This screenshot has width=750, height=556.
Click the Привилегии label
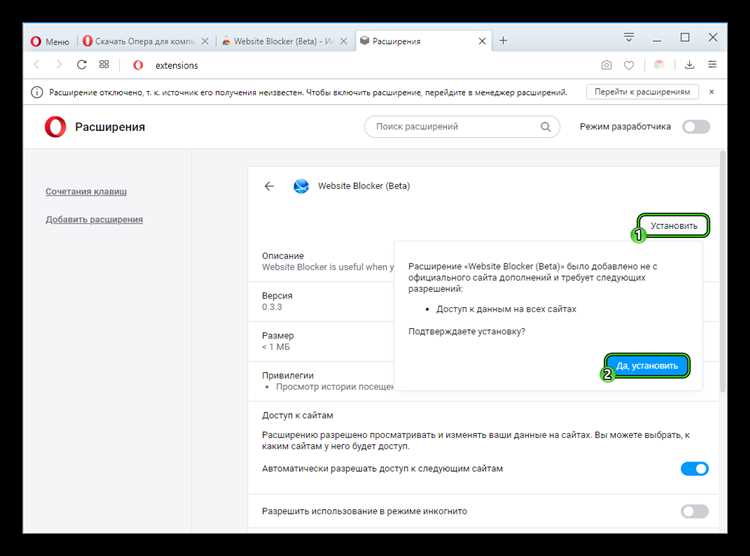287,376
